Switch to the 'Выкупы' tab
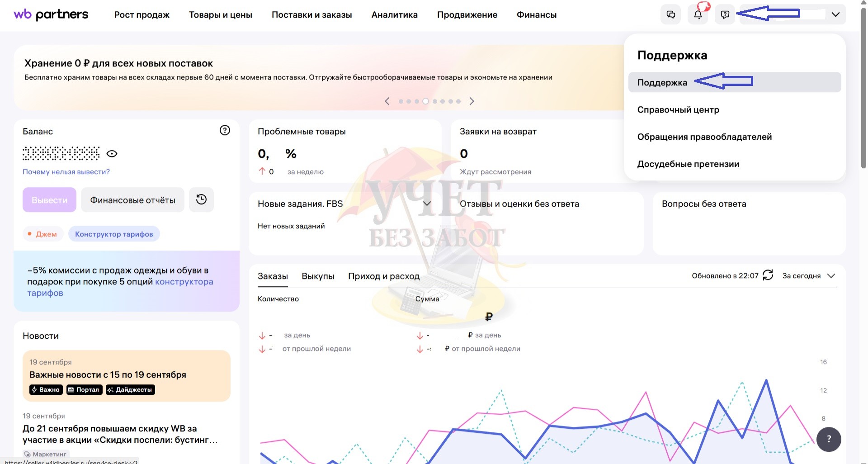The image size is (868, 464). (x=318, y=276)
